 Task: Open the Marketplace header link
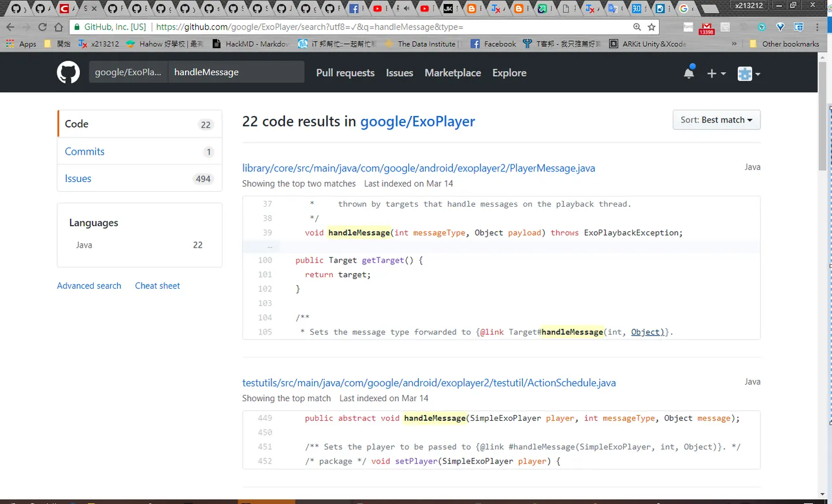point(453,73)
